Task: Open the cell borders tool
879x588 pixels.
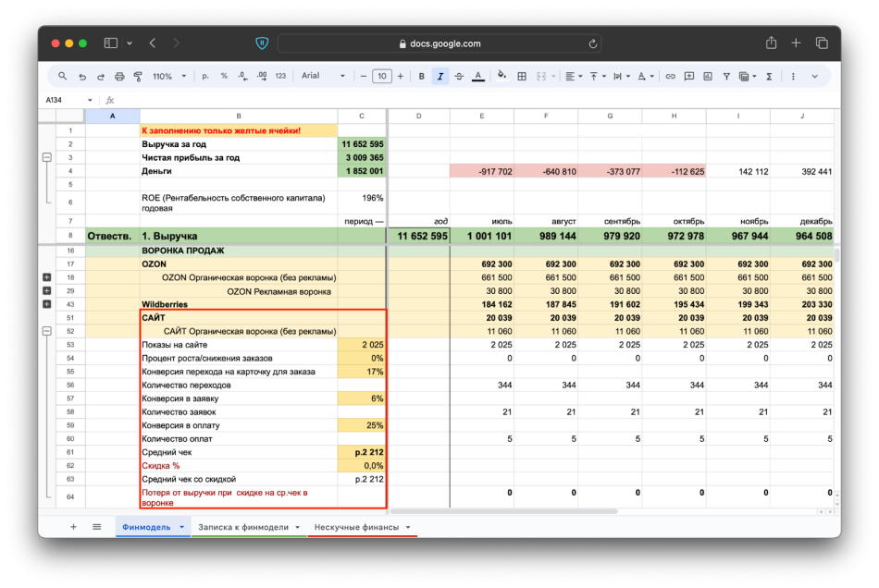Action: [x=522, y=77]
